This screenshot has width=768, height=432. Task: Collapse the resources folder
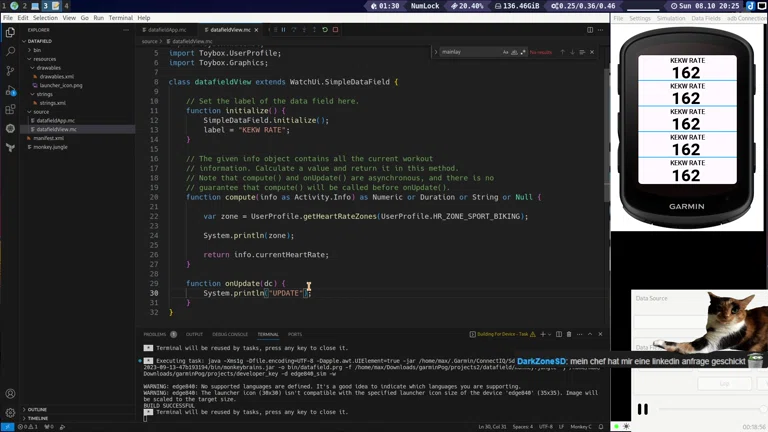44,59
